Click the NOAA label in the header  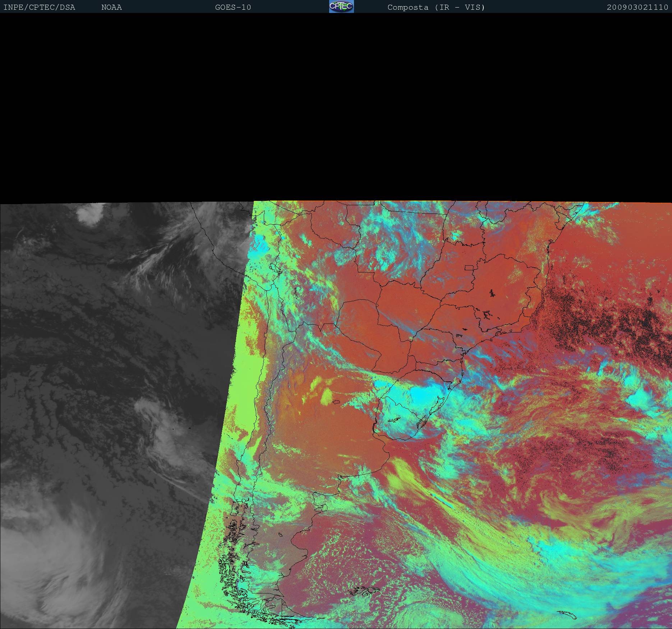(x=112, y=8)
